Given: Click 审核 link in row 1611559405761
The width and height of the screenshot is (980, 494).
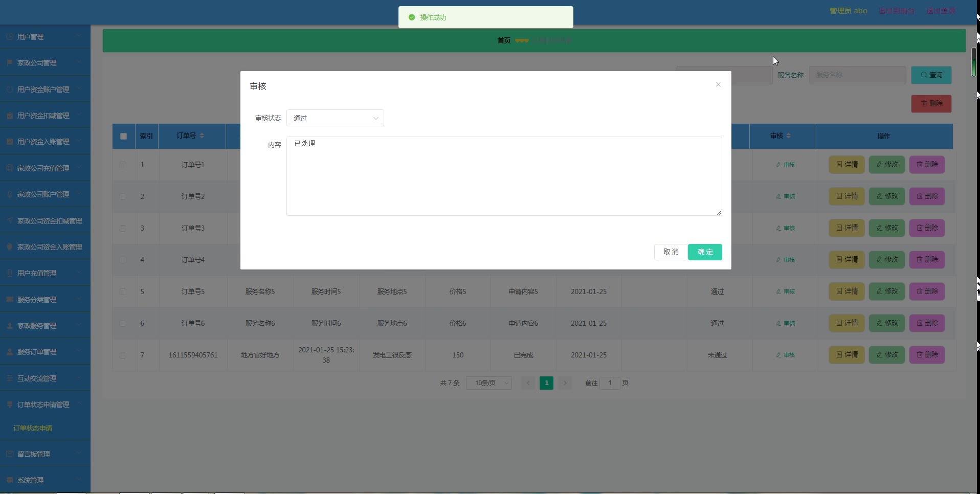Looking at the screenshot, I should click(x=786, y=355).
